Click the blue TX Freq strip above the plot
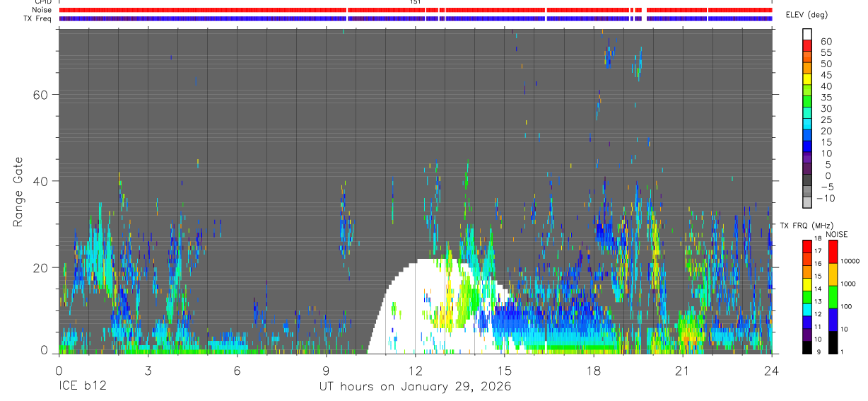Screen dimensions: 868x401 pyautogui.click(x=416, y=18)
